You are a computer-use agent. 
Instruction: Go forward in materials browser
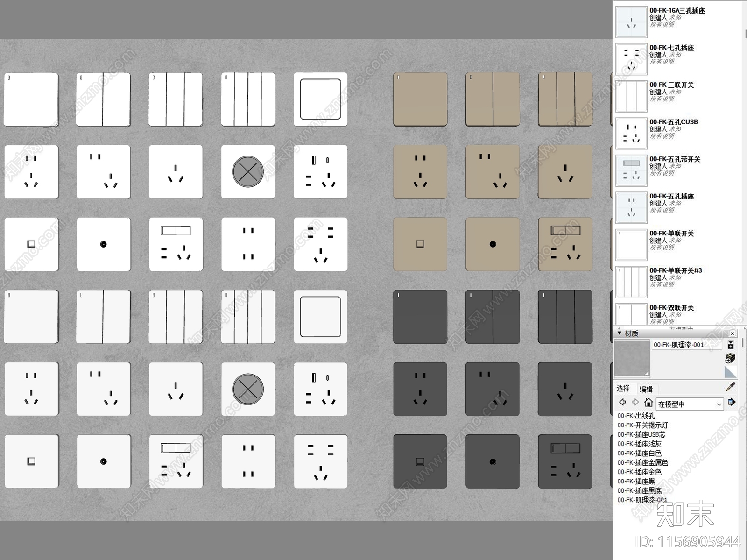pyautogui.click(x=635, y=402)
